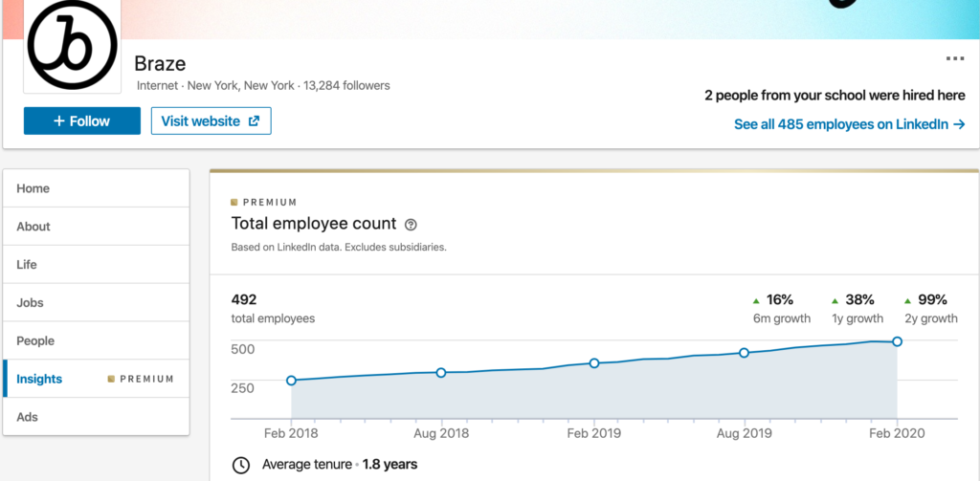980x481 pixels.
Task: Click the Braze company name heading
Action: point(160,64)
